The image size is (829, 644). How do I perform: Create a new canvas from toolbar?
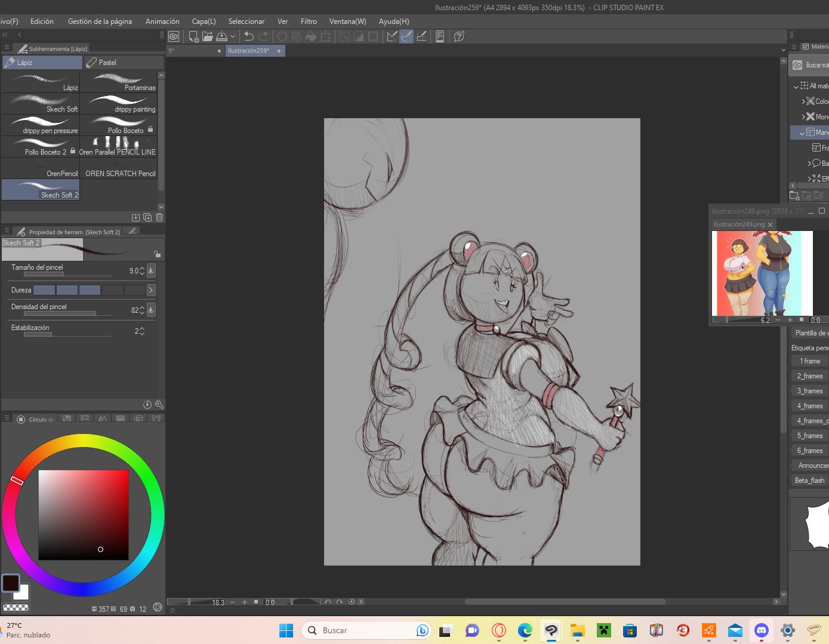click(x=193, y=36)
